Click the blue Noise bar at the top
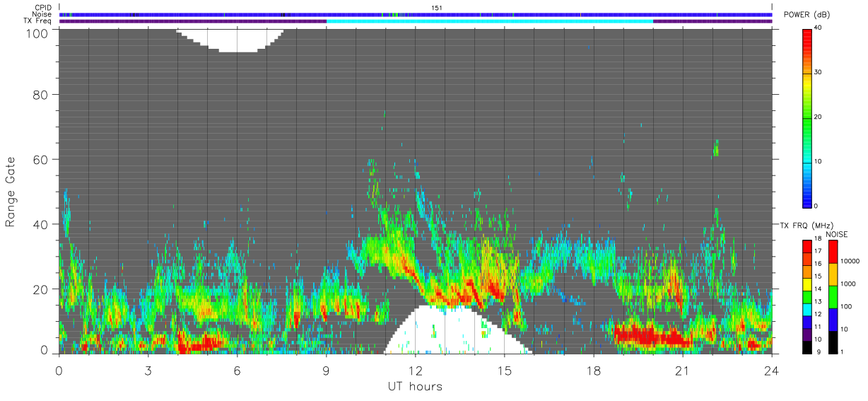 (416, 14)
